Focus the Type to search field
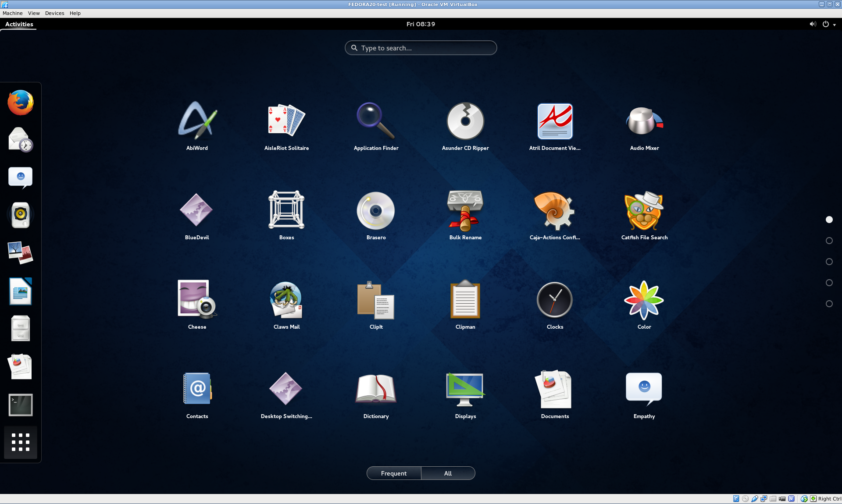Viewport: 842px width, 504px height. coord(421,48)
